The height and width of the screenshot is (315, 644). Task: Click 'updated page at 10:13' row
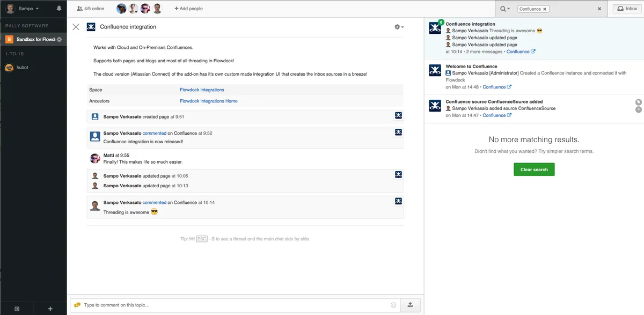click(x=245, y=186)
